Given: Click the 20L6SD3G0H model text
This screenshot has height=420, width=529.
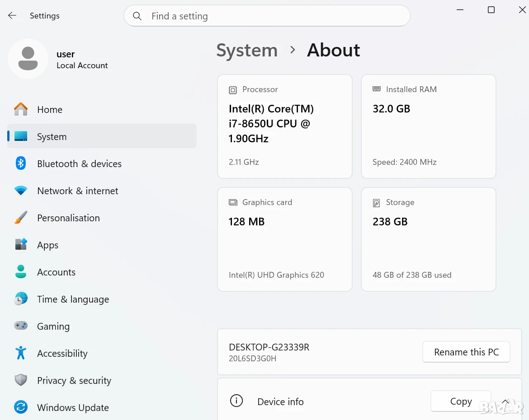Looking at the screenshot, I should tap(252, 358).
